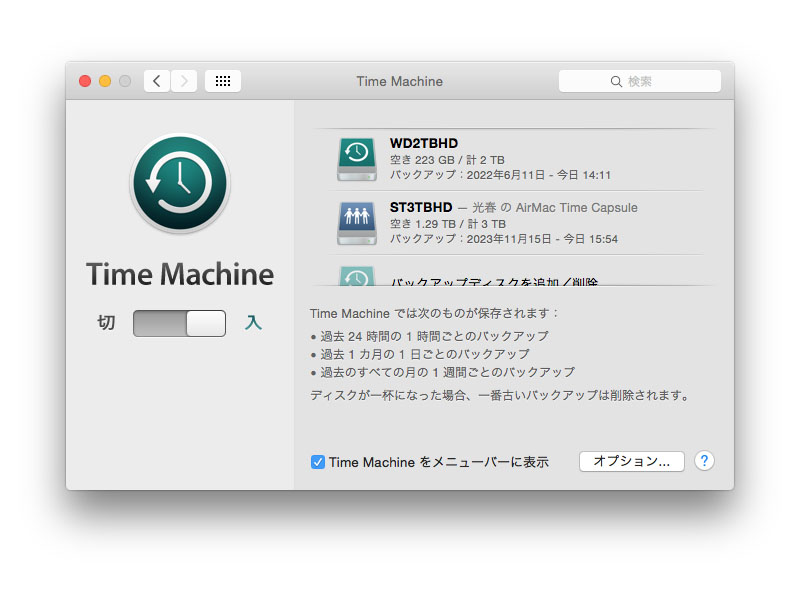800x600 pixels.
Task: Toggle the Time Machine on/off switch
Action: click(x=179, y=323)
